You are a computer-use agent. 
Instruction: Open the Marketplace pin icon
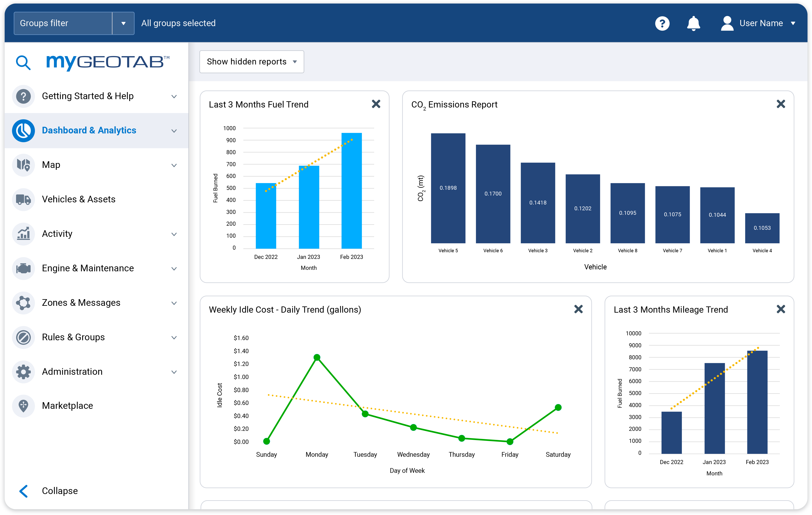[23, 406]
